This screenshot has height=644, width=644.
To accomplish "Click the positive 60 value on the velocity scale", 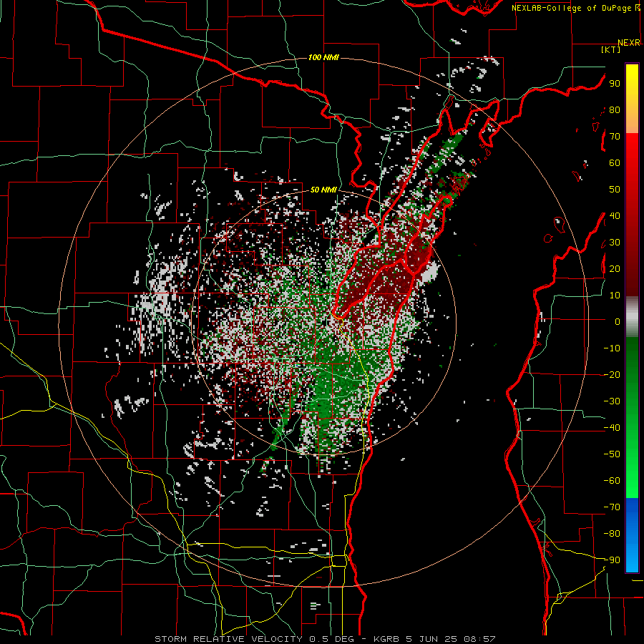I will click(615, 162).
